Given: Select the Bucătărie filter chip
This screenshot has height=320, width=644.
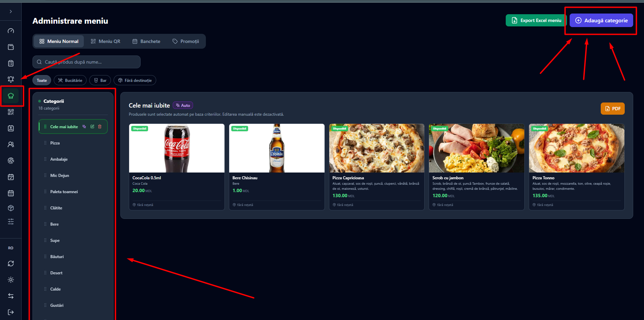Looking at the screenshot, I should 70,80.
